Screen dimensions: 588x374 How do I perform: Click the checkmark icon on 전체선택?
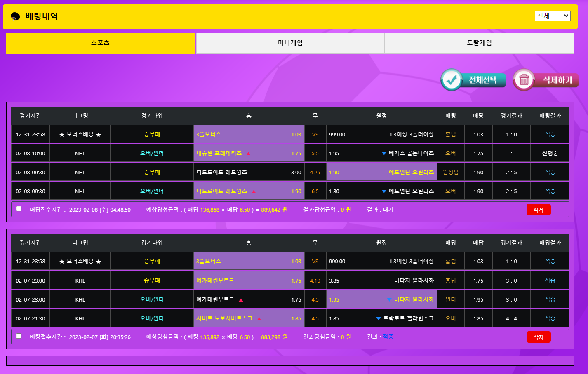452,79
